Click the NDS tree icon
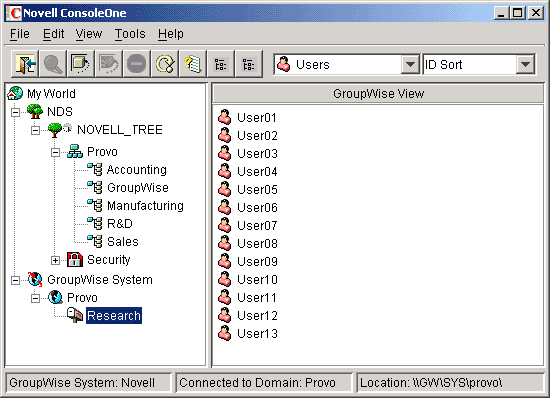Viewport: 550px width, 398px height. point(35,112)
